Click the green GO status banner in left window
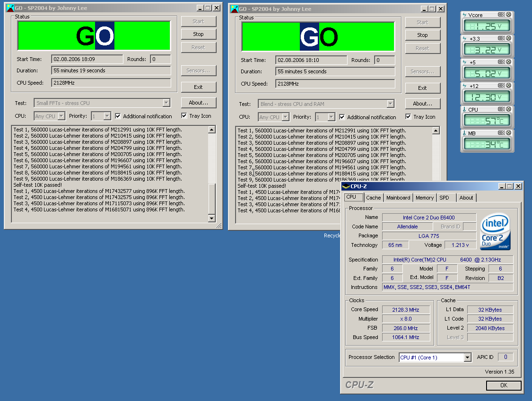This screenshot has width=532, height=401. [x=94, y=35]
